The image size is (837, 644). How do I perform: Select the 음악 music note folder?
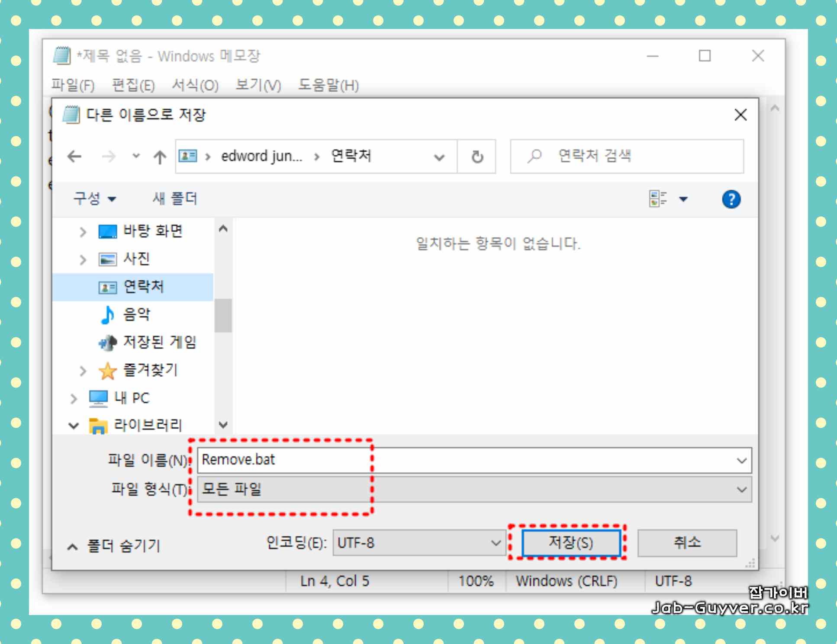pyautogui.click(x=136, y=314)
